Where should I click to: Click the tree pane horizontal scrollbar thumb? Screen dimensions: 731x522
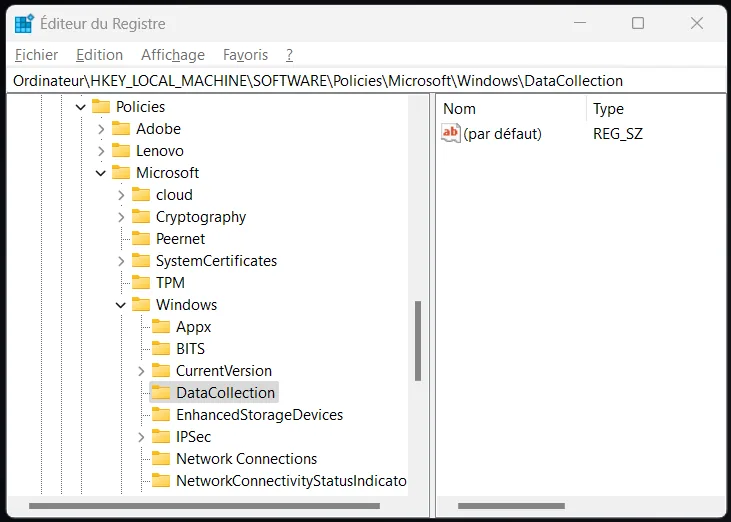click(204, 506)
